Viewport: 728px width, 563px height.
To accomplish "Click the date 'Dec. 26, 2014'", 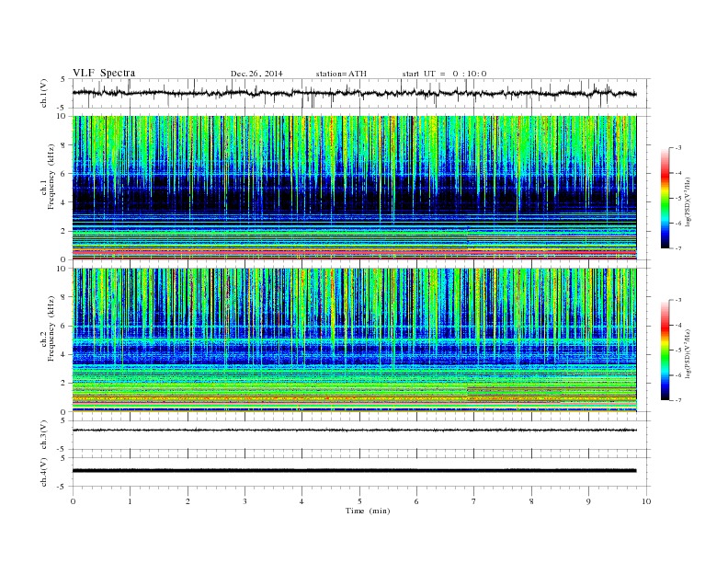I will (256, 74).
